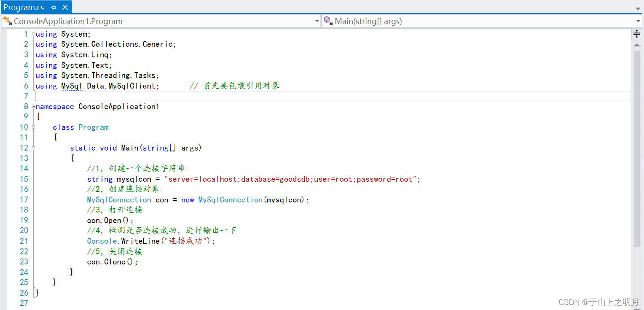Click the green comment on line 6
Screen dimensions: 644x310
235,86
